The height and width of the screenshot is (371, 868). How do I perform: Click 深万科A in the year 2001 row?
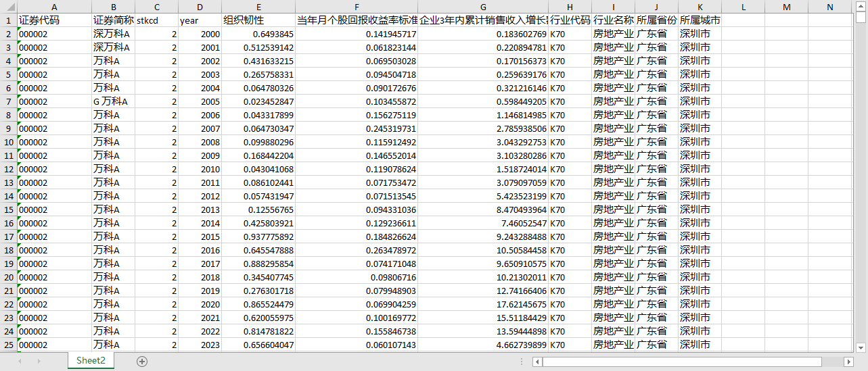[x=113, y=47]
